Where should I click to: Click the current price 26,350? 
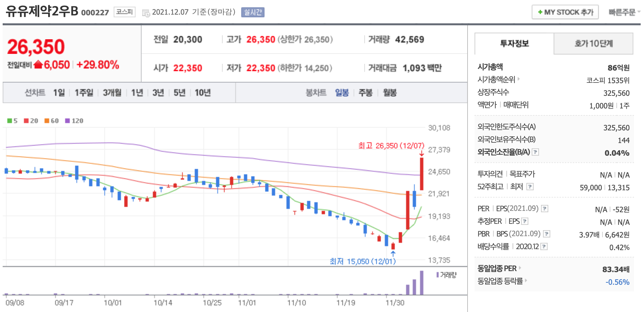point(36,47)
